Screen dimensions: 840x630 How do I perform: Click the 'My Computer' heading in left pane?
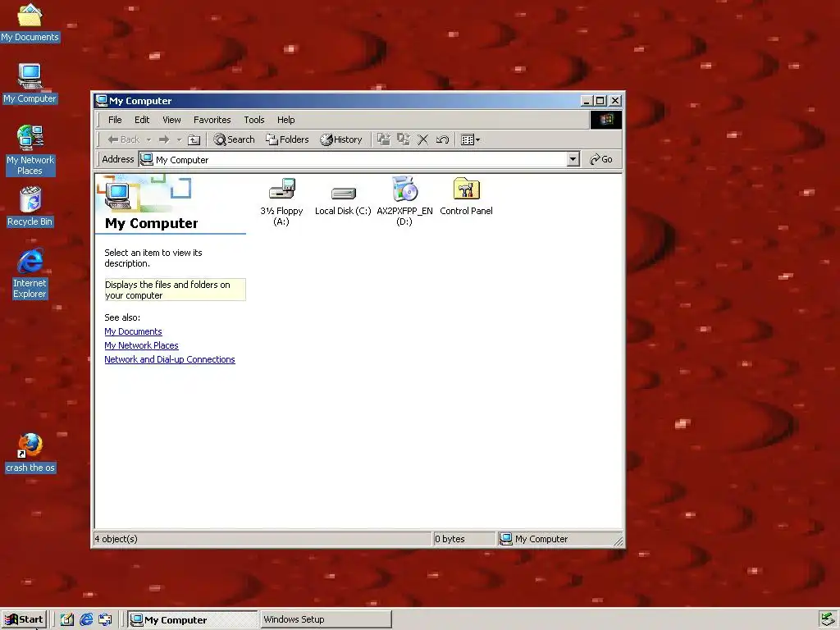[x=151, y=223]
